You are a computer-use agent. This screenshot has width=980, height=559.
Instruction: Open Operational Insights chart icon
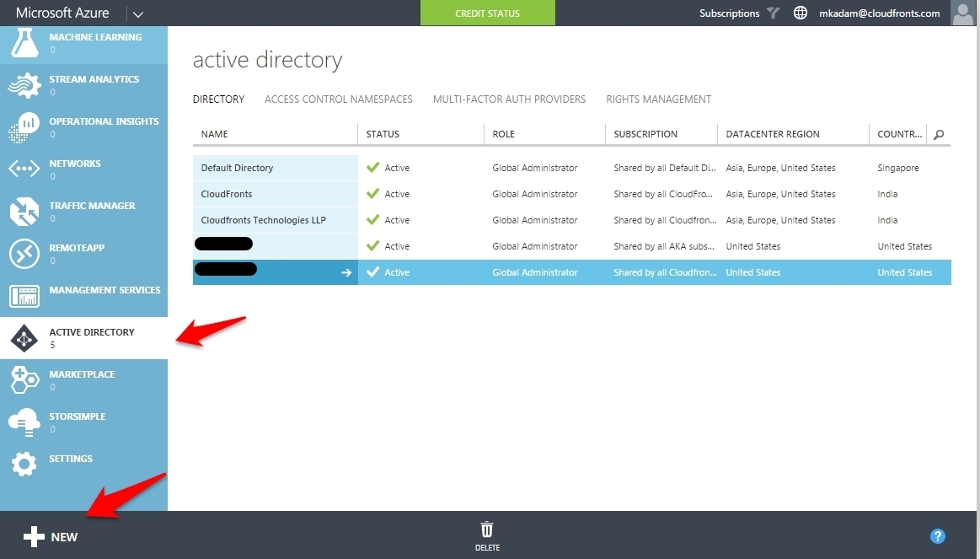click(24, 127)
